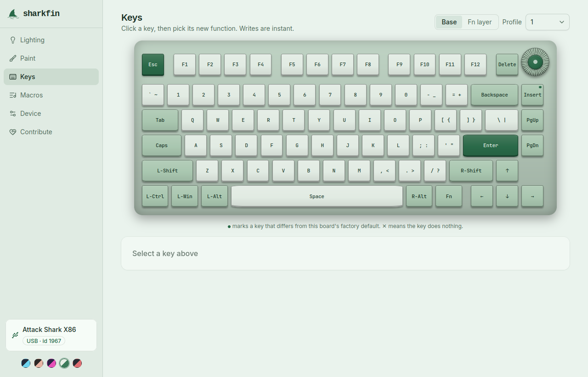This screenshot has width=588, height=377.
Task: Select the PgDn key
Action: pos(532,145)
